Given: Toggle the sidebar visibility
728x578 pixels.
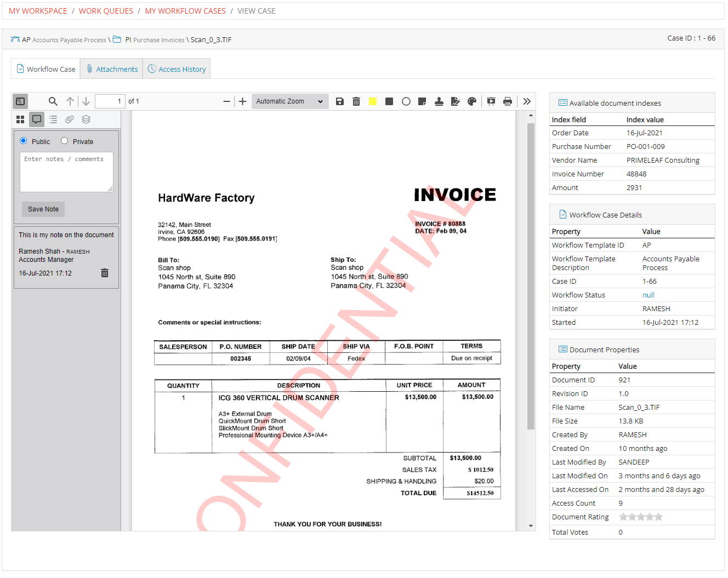Looking at the screenshot, I should (20, 101).
